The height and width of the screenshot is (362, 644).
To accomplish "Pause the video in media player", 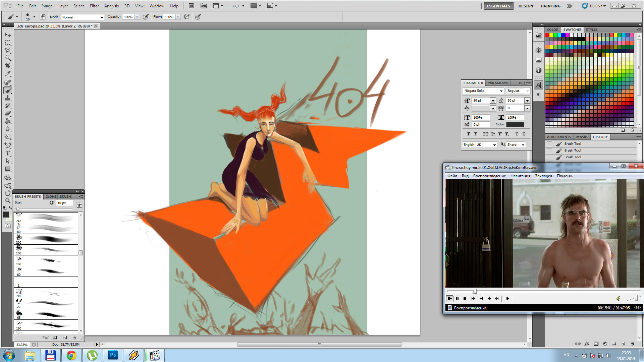I will tap(457, 298).
